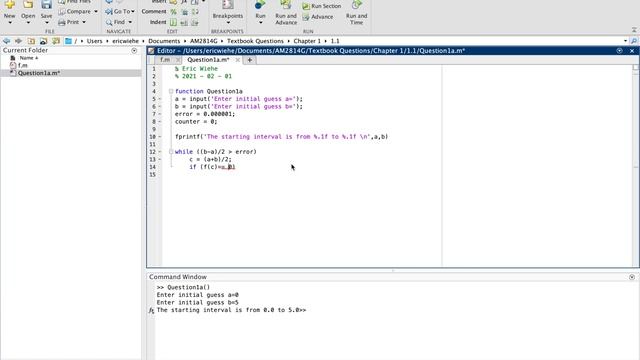This screenshot has width=640, height=360.
Task: Switch to the Question1a.m* editor tab
Action: pyautogui.click(x=208, y=60)
